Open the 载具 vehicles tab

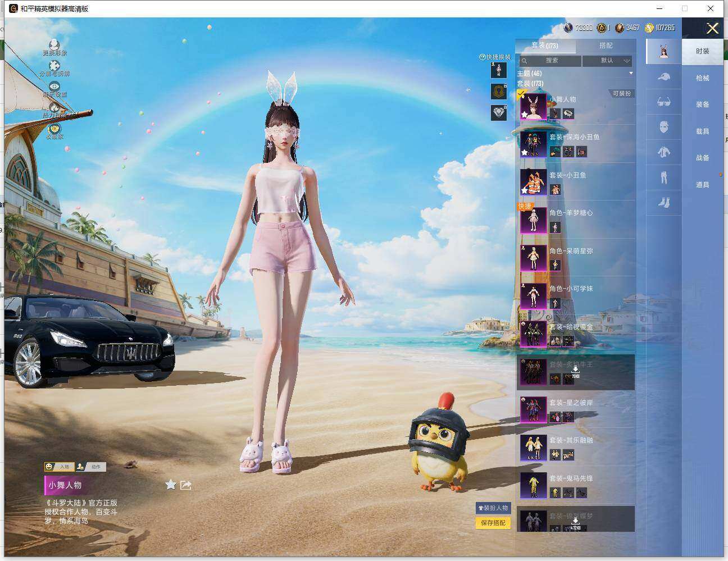[703, 131]
